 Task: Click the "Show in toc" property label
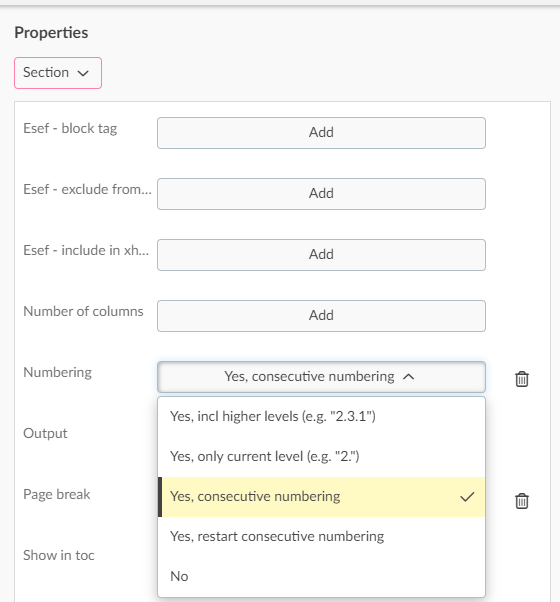[x=59, y=556]
